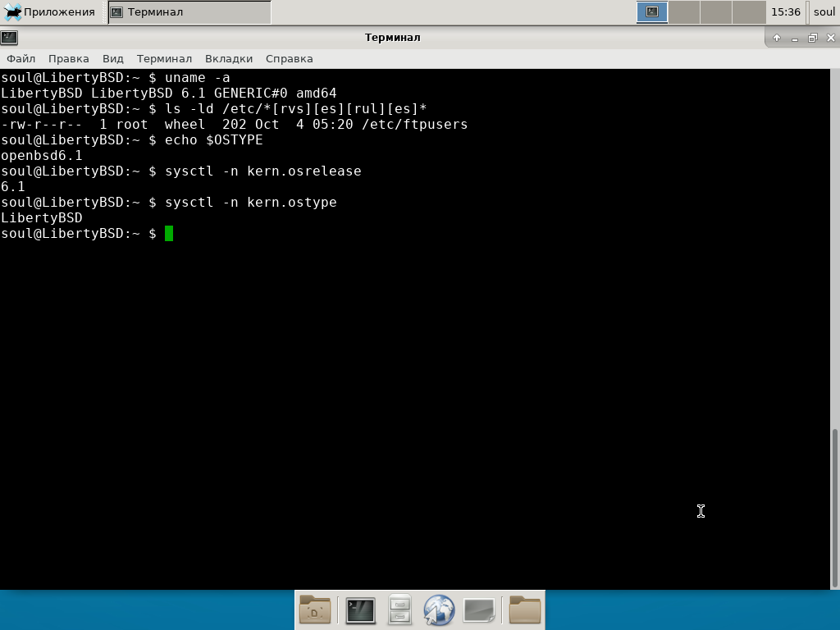Open file manager cabinet dock icon
This screenshot has height=630, width=840.
[x=399, y=609]
